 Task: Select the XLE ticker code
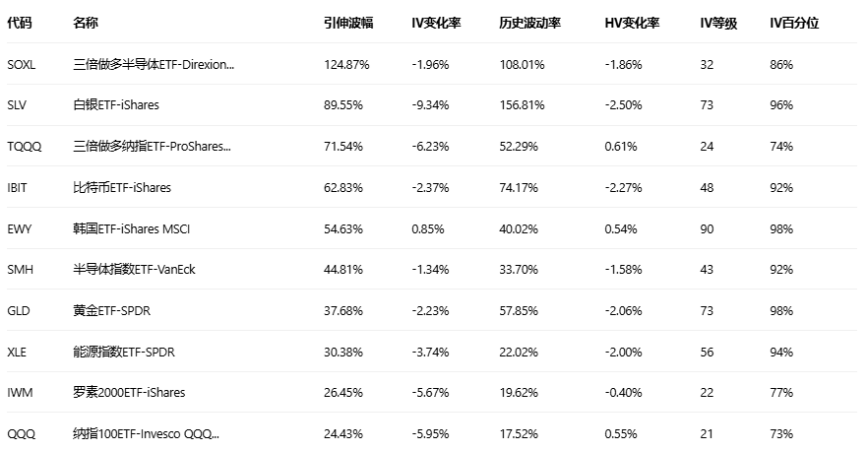point(18,352)
